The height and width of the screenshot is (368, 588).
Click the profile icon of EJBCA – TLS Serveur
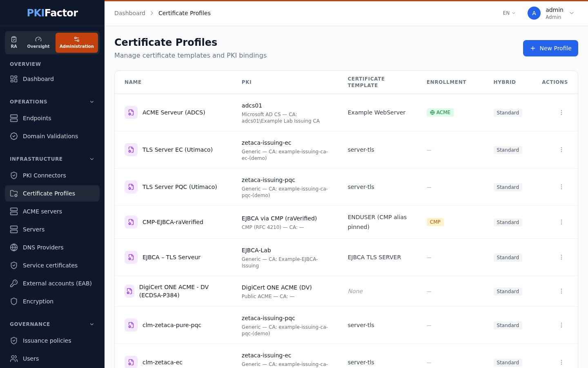pyautogui.click(x=131, y=257)
